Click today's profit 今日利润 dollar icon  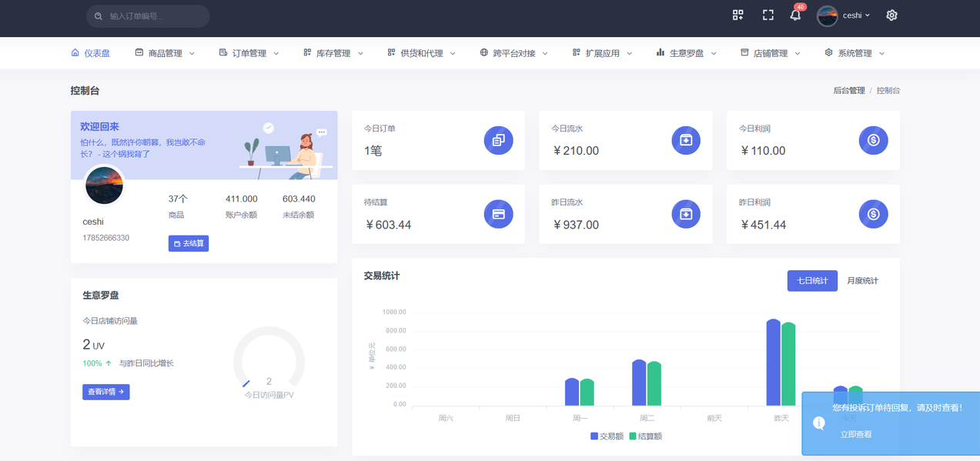click(x=873, y=140)
